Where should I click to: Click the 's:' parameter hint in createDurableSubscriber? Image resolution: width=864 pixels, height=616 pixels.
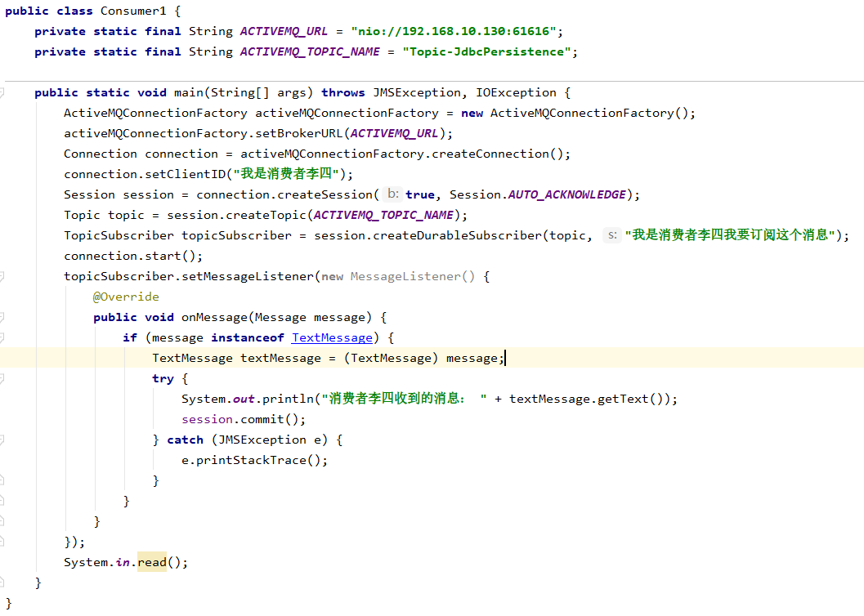(611, 235)
